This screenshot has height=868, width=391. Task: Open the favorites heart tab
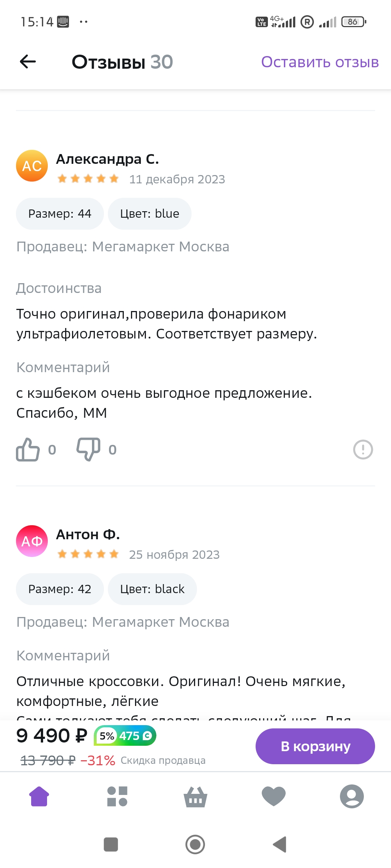tap(274, 797)
